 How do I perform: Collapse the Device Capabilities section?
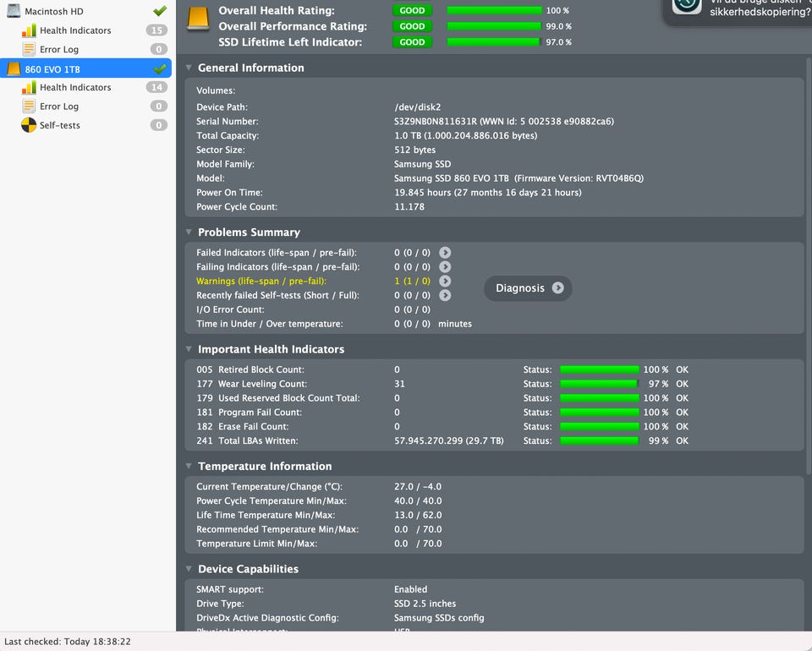[x=189, y=569]
